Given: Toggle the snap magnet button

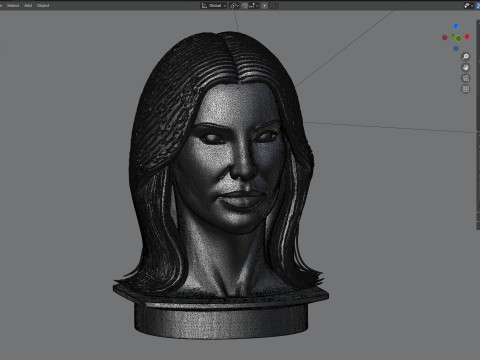Looking at the screenshot, I should click(245, 6).
